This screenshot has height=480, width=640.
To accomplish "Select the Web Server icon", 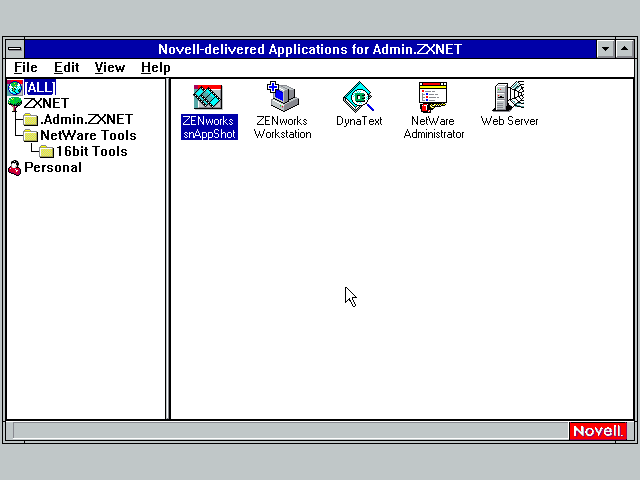I will pyautogui.click(x=509, y=96).
